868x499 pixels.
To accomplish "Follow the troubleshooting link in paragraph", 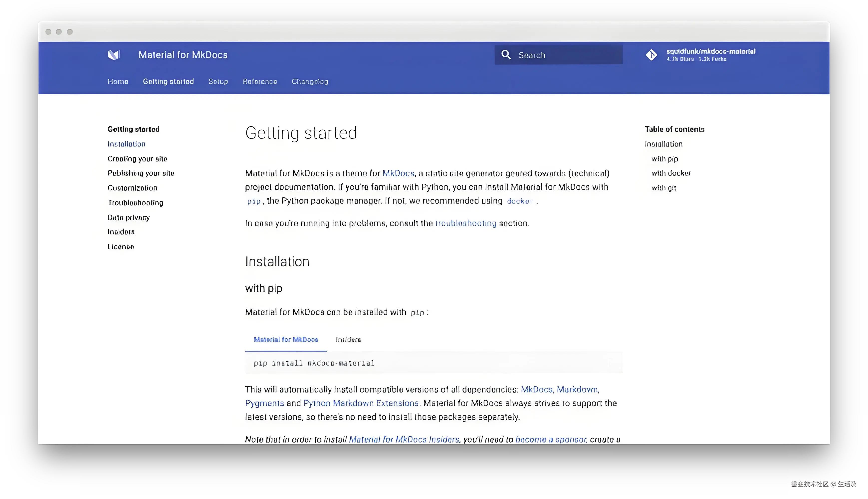I will 466,224.
